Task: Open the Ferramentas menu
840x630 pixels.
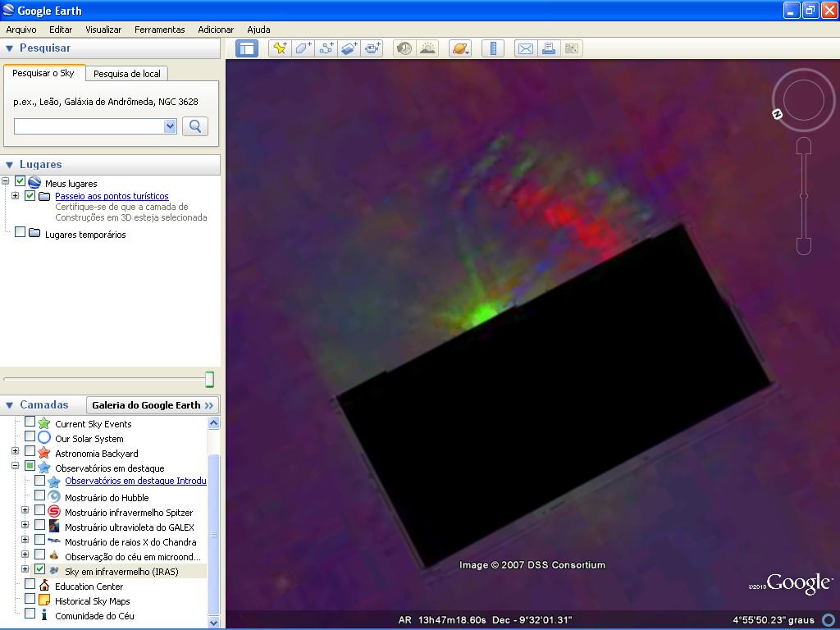Action: [x=160, y=30]
